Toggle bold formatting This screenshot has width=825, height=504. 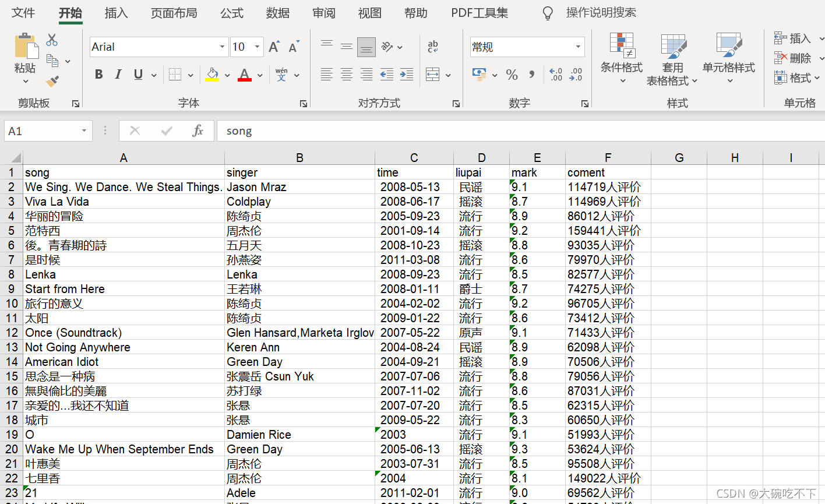pos(99,75)
